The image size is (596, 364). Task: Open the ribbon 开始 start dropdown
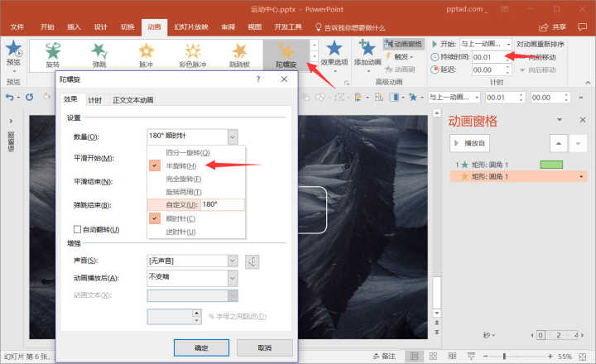508,44
